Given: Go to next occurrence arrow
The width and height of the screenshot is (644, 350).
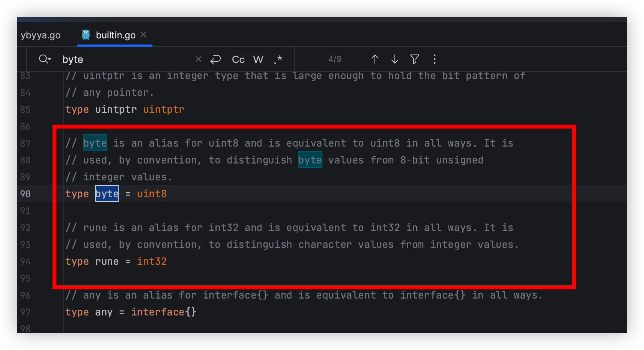Looking at the screenshot, I should coord(395,59).
